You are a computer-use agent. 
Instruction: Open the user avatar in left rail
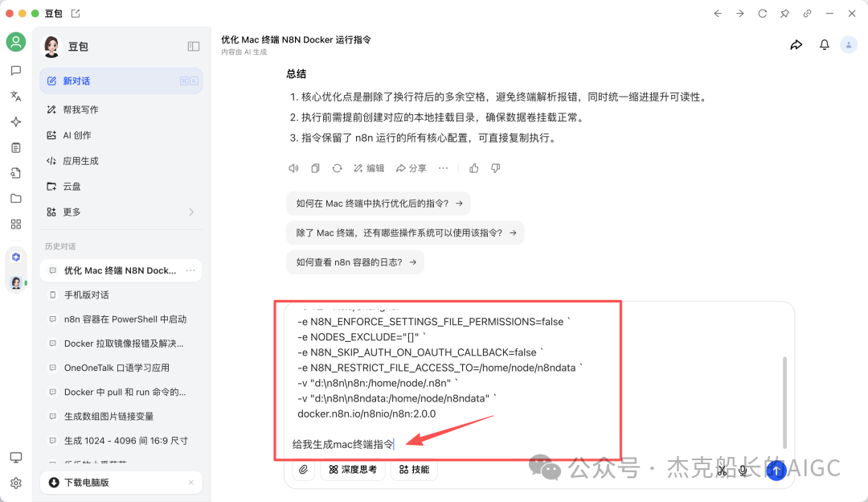pos(15,42)
